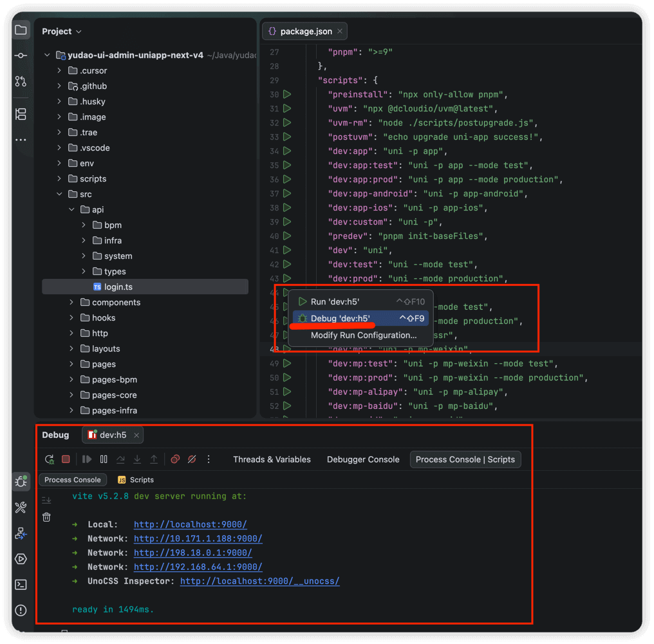Click the Step Into icon
Screen dimensions: 654x644
coord(136,459)
